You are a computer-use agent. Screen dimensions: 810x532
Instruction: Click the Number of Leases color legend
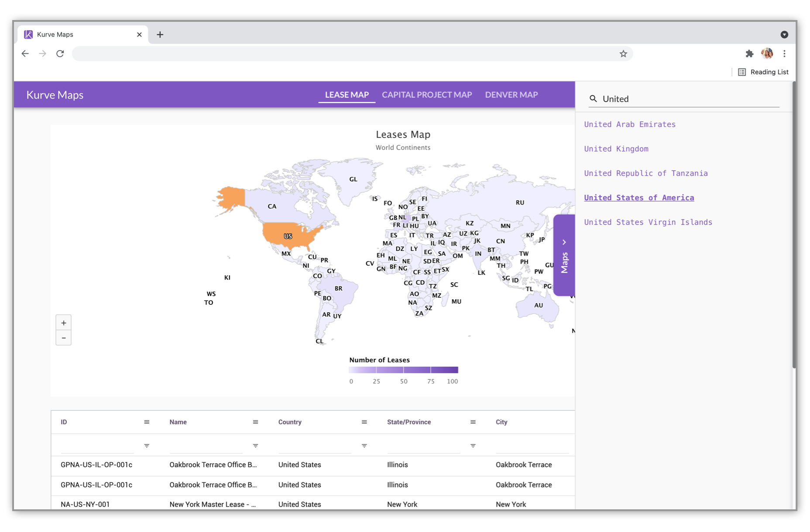[x=403, y=370]
